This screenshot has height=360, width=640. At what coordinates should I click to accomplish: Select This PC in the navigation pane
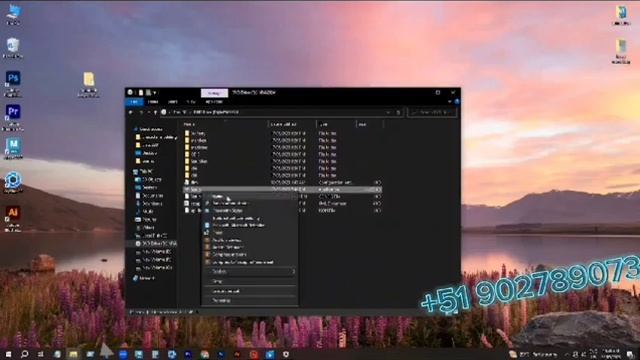142,171
